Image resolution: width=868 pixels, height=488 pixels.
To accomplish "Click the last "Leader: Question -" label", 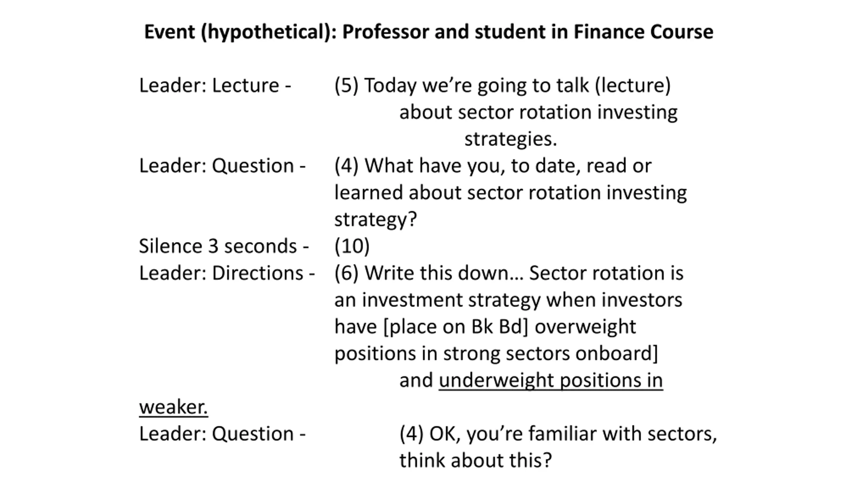I will pyautogui.click(x=222, y=434).
